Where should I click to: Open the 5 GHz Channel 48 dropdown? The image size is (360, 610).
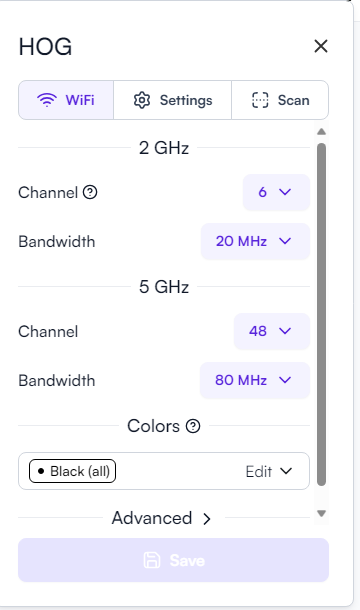click(272, 331)
